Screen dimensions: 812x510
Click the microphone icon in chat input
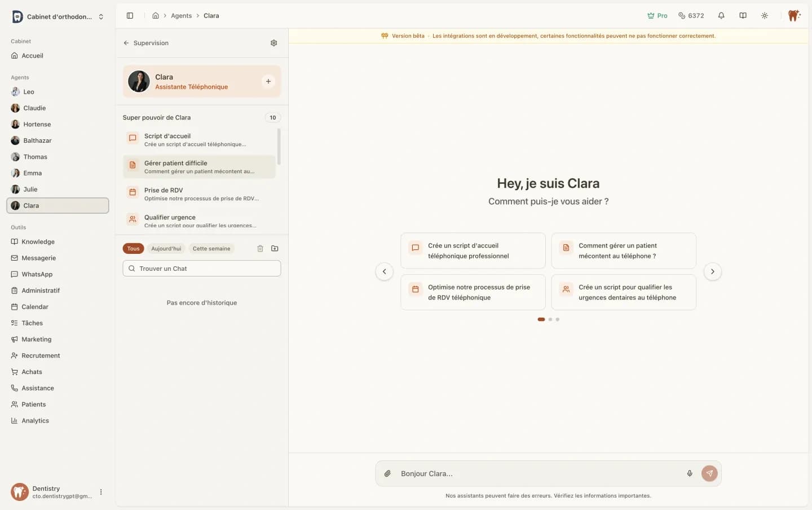(689, 473)
